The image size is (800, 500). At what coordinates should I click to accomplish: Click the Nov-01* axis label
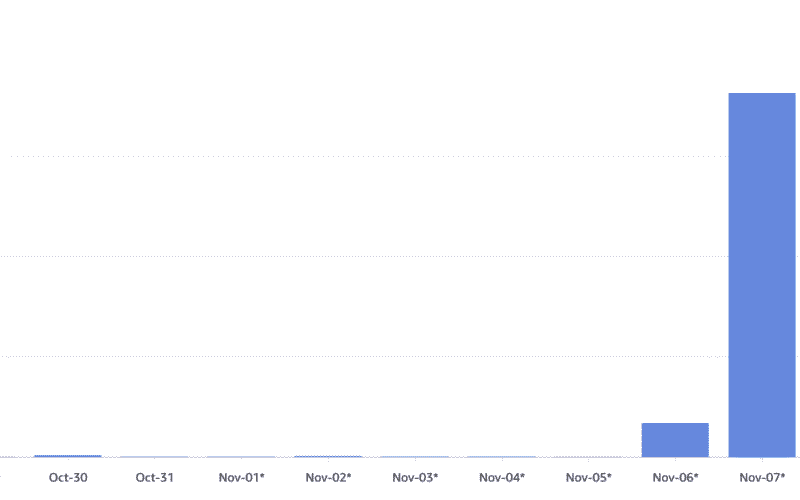pos(241,478)
